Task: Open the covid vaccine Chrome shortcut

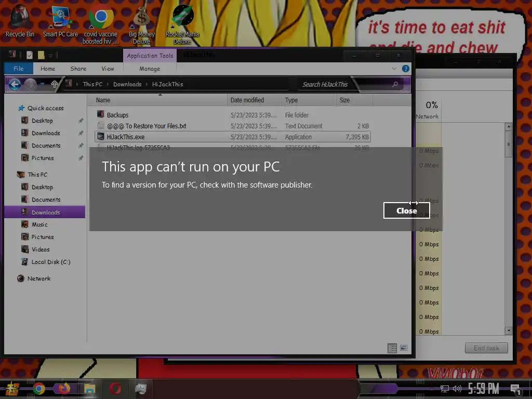Action: (101, 24)
